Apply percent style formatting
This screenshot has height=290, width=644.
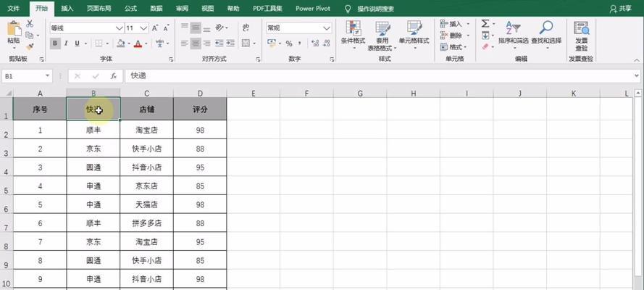point(289,43)
